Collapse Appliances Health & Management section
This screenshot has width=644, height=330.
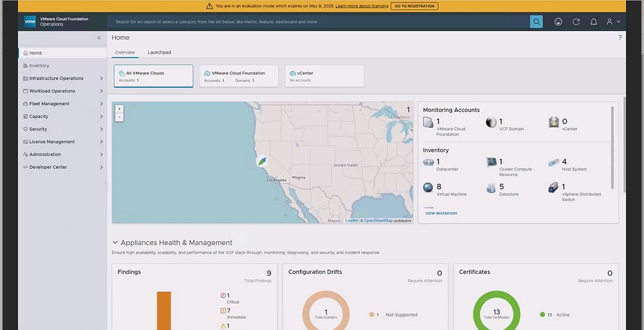coord(115,243)
